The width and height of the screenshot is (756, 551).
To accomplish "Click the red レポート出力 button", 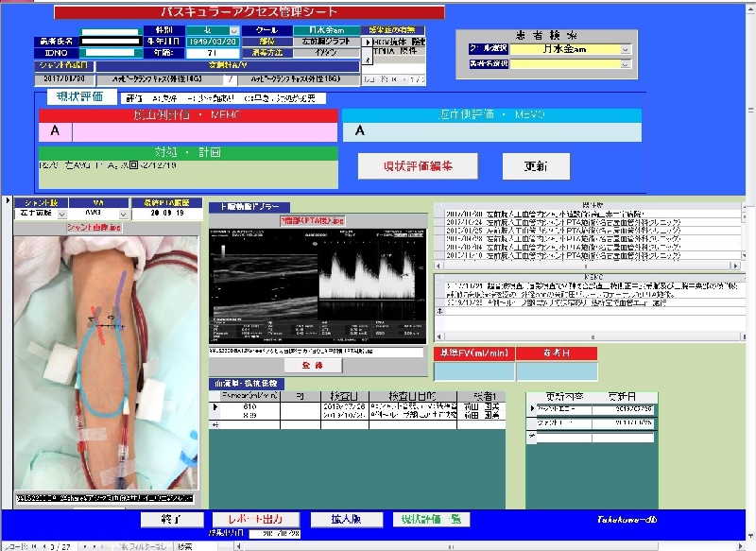I will click(x=255, y=520).
